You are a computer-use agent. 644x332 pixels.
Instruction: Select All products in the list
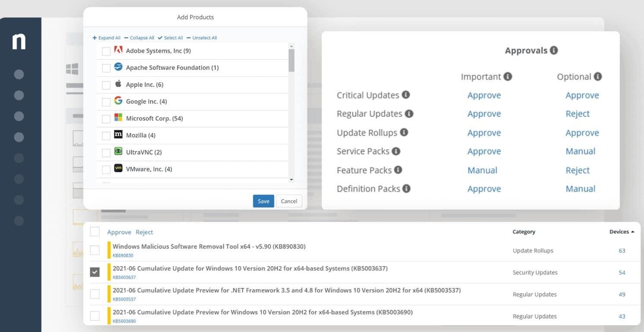pyautogui.click(x=170, y=38)
